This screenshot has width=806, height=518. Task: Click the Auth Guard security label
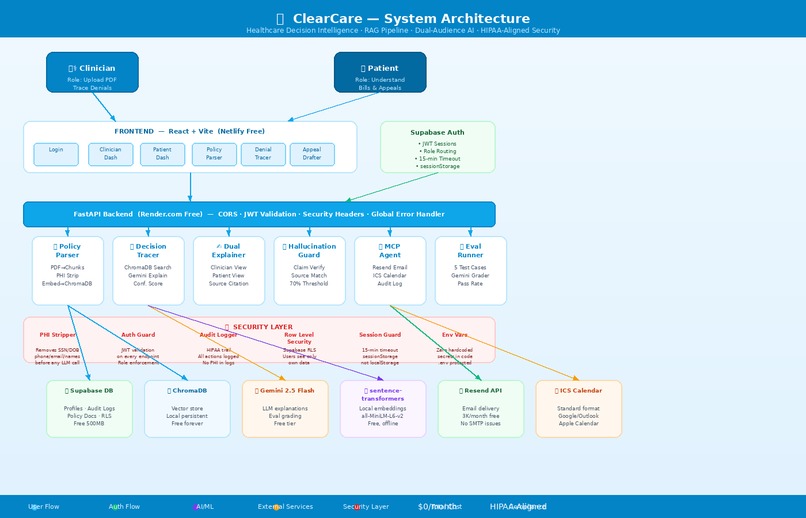[x=138, y=335]
